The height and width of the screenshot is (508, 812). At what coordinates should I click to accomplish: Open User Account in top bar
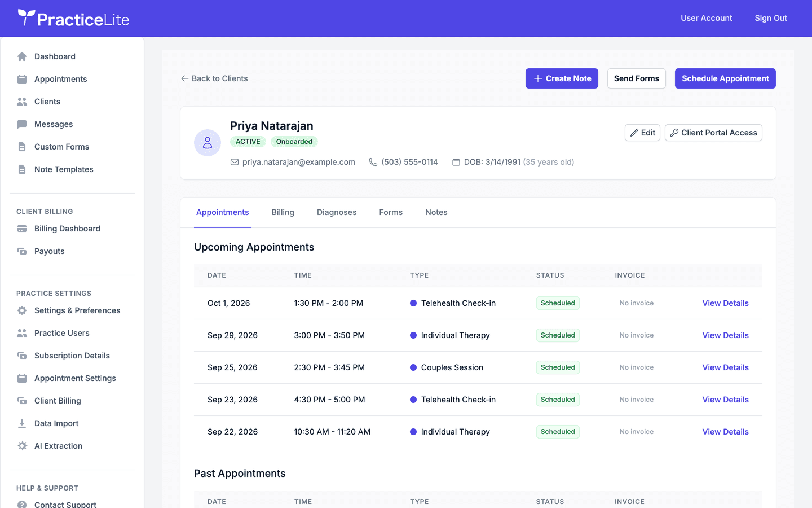707,18
